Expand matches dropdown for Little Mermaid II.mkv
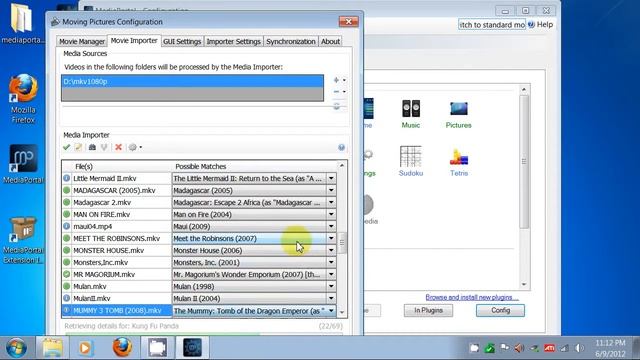The image size is (640, 360). coord(331,178)
